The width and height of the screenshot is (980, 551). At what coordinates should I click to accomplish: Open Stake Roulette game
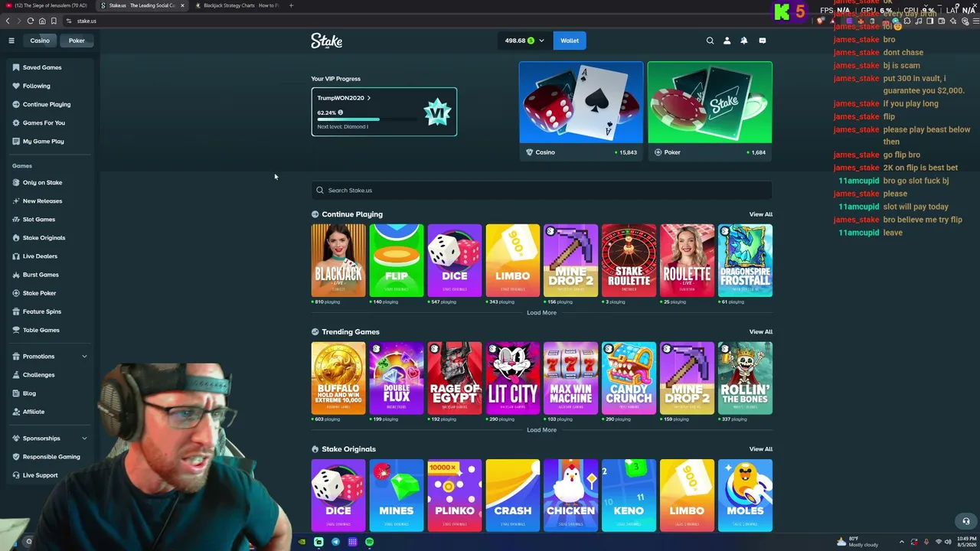pos(629,260)
